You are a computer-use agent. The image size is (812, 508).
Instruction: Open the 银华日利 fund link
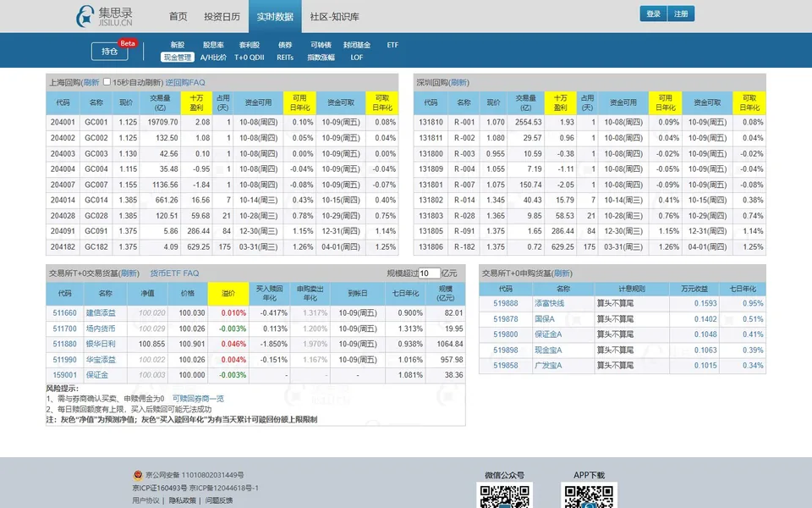point(101,344)
